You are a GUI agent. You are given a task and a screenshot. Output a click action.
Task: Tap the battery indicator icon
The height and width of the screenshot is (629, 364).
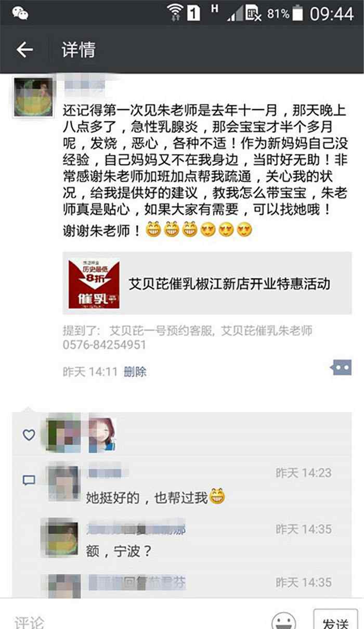(x=298, y=13)
